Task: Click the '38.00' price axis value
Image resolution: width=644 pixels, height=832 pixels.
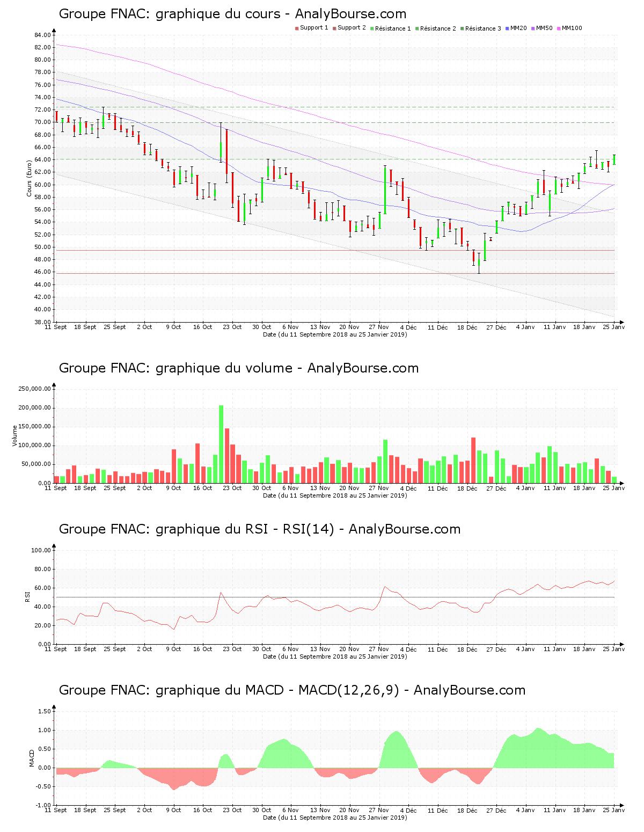Action: pos(42,322)
